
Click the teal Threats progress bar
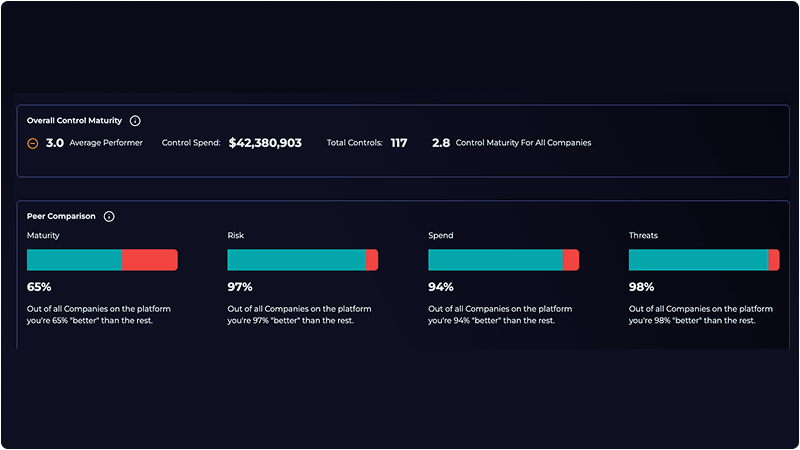click(x=698, y=260)
